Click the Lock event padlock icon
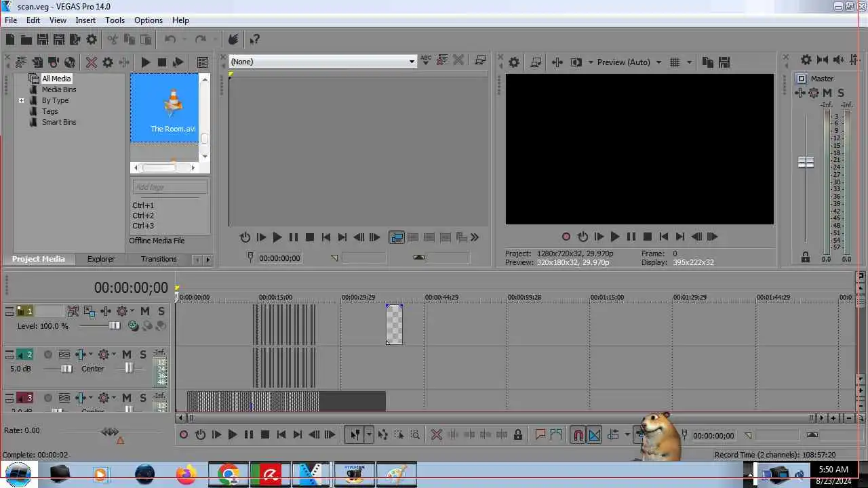The height and width of the screenshot is (488, 868). pyautogui.click(x=518, y=435)
